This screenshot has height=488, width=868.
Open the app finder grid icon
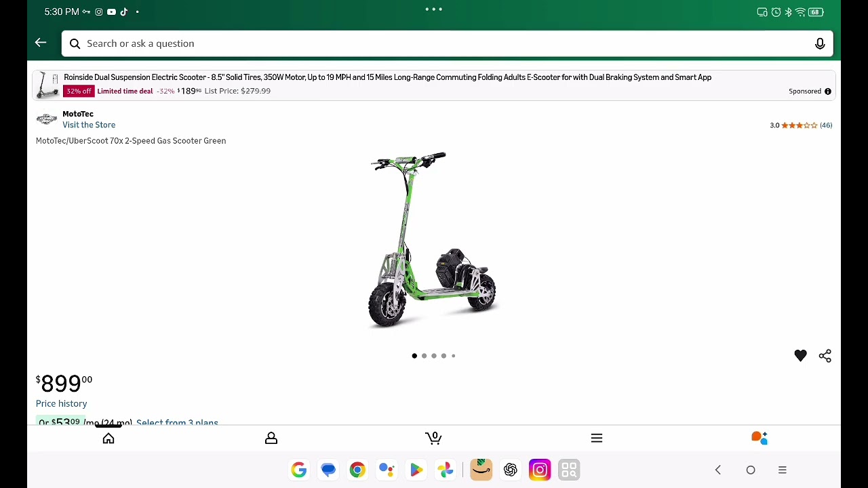(569, 470)
